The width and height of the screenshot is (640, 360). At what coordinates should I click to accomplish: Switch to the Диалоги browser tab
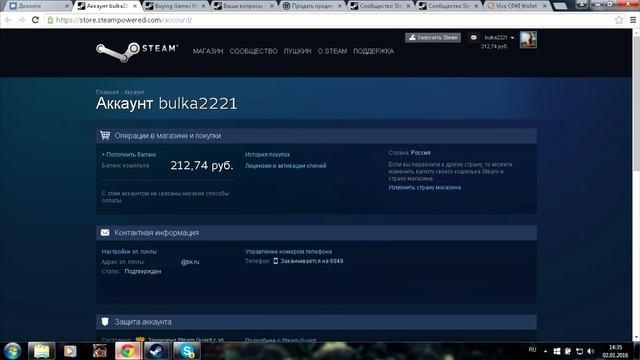point(38,6)
